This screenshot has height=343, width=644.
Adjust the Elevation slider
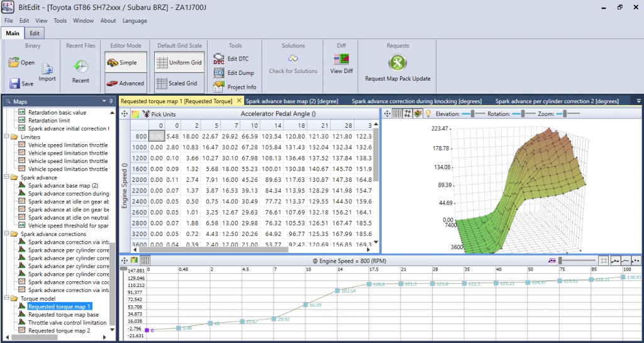[x=474, y=114]
